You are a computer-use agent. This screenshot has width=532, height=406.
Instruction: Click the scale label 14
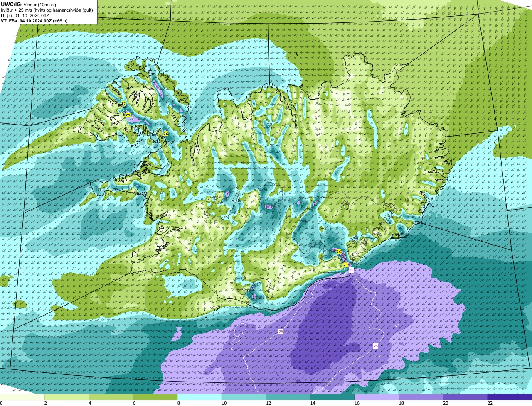point(312,403)
